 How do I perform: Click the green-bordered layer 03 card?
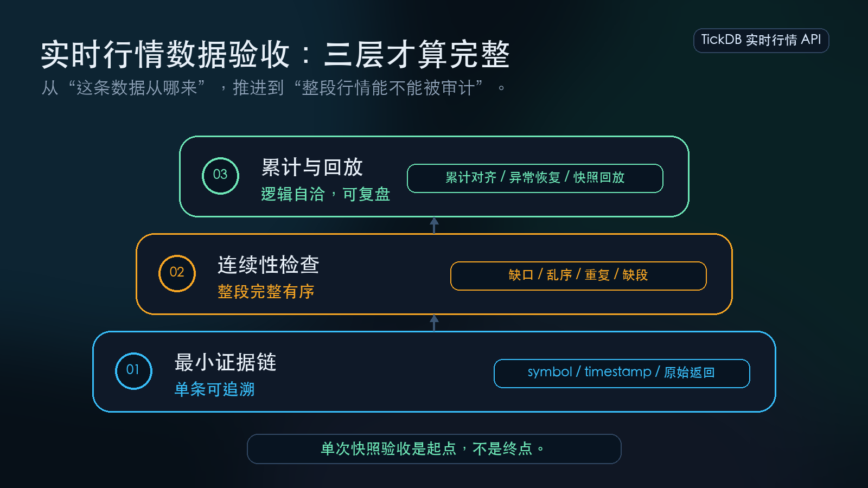point(434,176)
